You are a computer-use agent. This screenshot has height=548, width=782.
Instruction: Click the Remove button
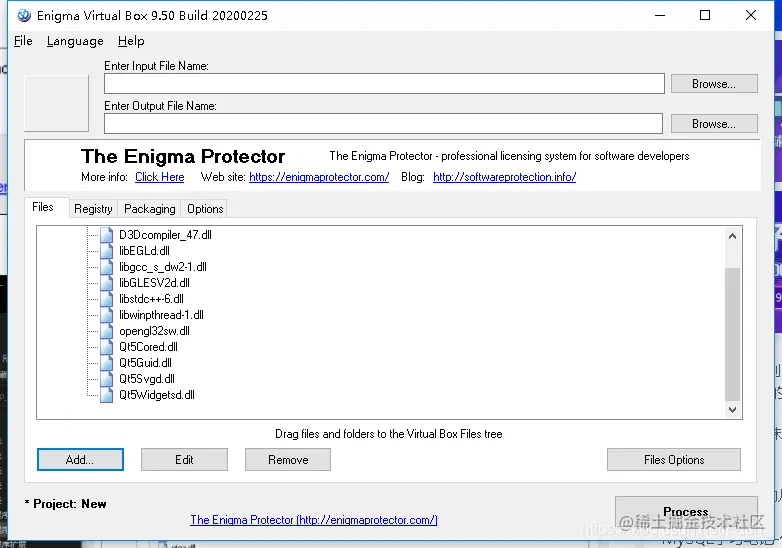288,460
